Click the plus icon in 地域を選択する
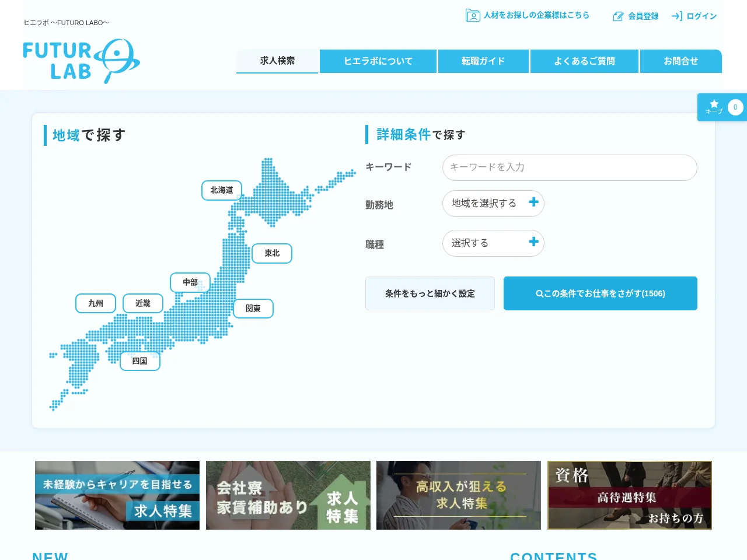 (533, 202)
